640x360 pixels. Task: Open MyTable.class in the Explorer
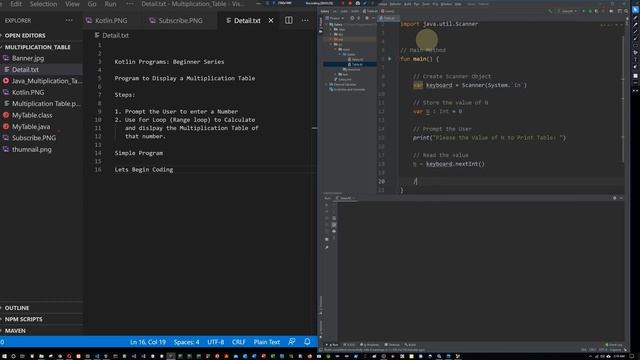(x=32, y=116)
